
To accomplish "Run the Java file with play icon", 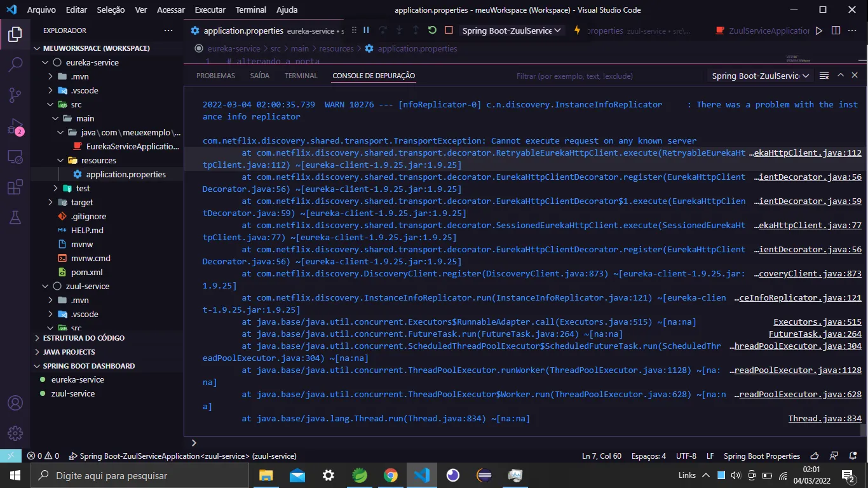I will tap(818, 30).
